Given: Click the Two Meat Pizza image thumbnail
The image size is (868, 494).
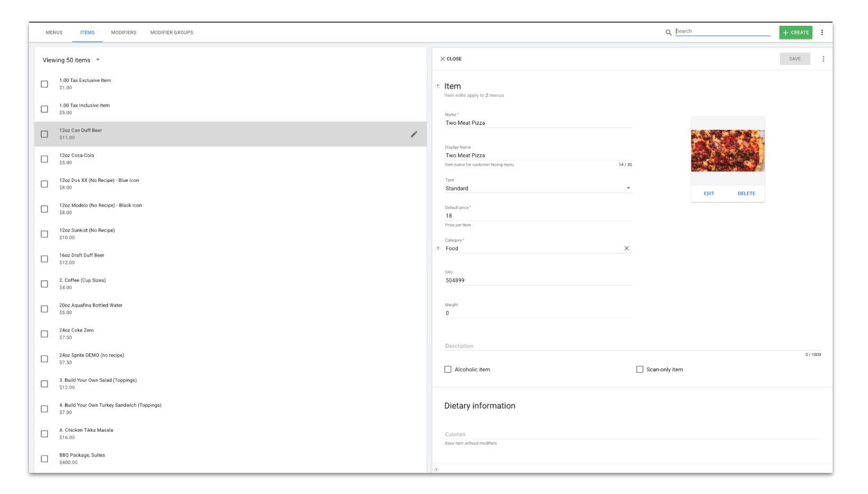Looking at the screenshot, I should click(728, 151).
